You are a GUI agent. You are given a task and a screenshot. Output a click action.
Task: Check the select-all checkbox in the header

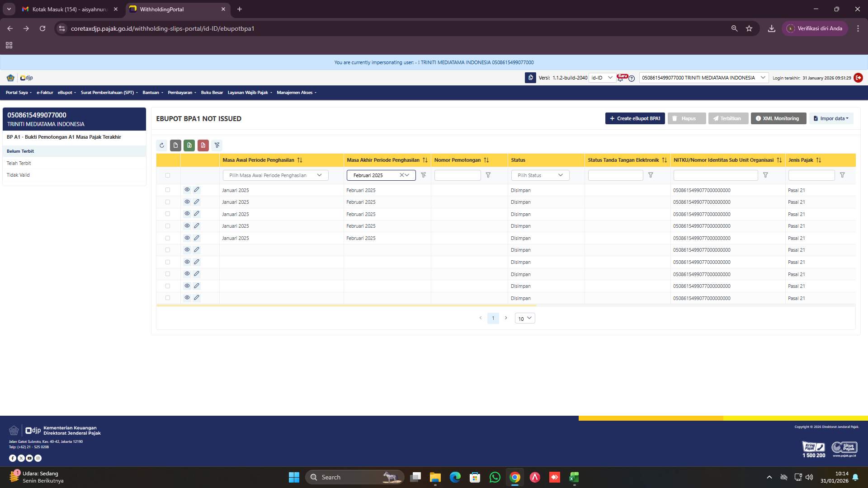point(168,175)
